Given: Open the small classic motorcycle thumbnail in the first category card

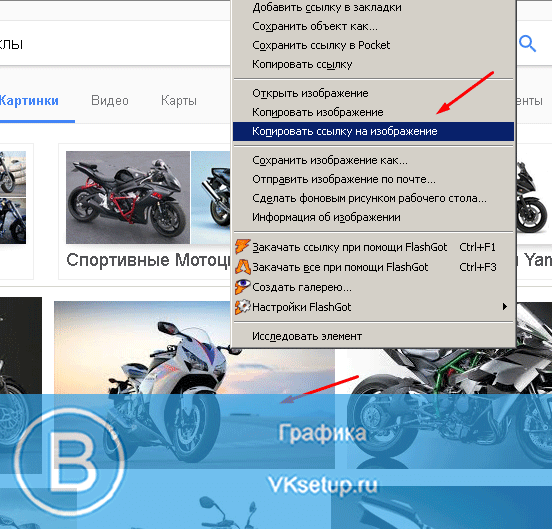Looking at the screenshot, I should [x=13, y=174].
